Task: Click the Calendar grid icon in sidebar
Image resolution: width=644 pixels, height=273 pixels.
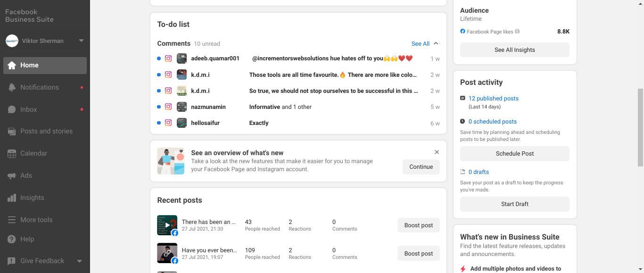Action: [x=12, y=153]
